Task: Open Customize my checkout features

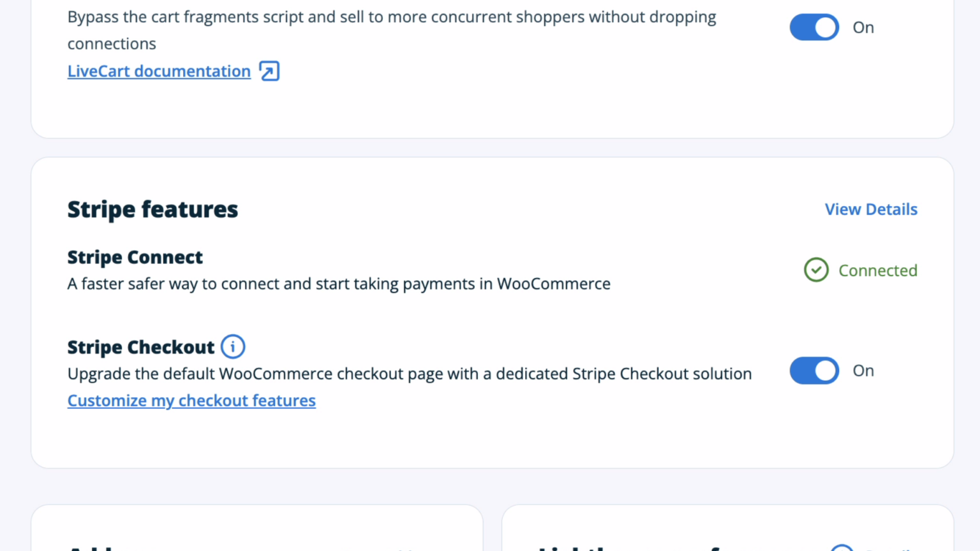Action: click(191, 400)
